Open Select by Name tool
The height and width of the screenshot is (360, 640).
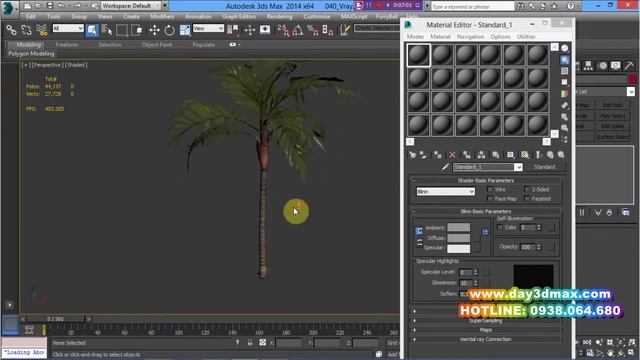[107, 30]
